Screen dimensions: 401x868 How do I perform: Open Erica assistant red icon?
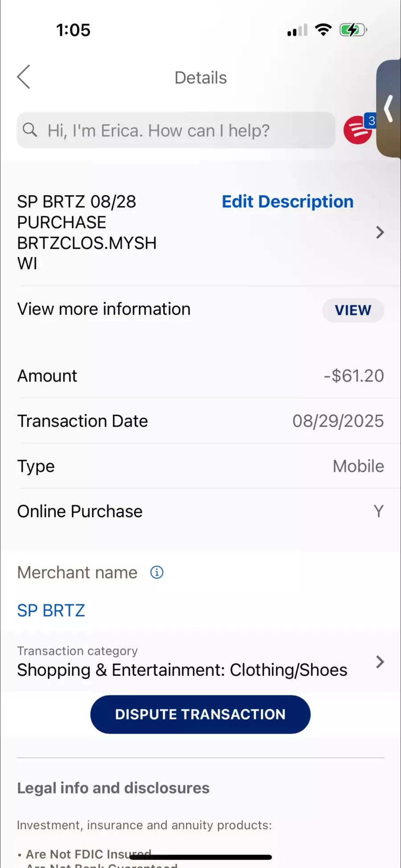357,130
